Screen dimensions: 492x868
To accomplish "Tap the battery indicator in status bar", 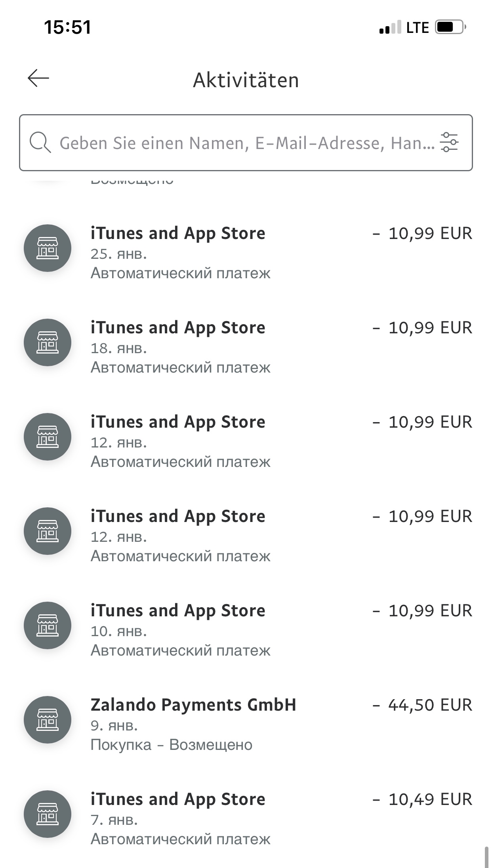I will click(450, 27).
